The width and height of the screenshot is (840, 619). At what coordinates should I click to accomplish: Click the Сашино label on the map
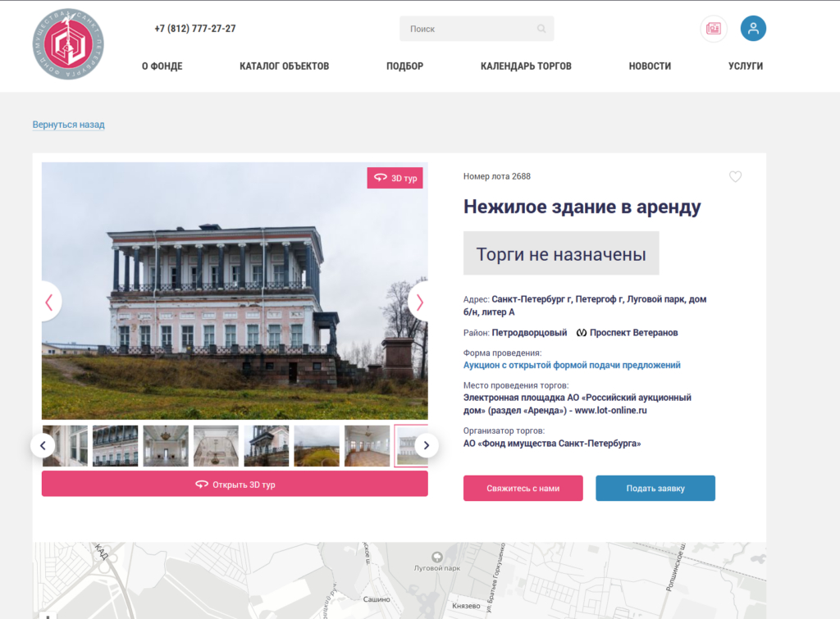(376, 599)
